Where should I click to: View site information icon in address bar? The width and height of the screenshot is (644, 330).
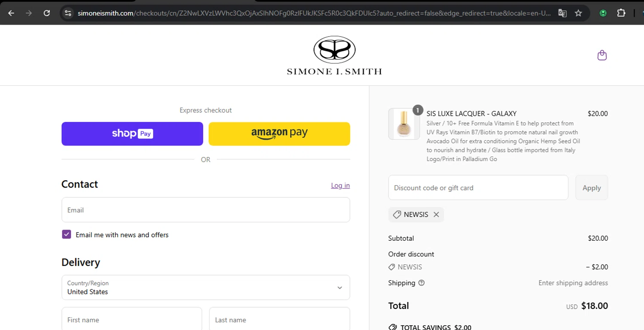point(68,13)
